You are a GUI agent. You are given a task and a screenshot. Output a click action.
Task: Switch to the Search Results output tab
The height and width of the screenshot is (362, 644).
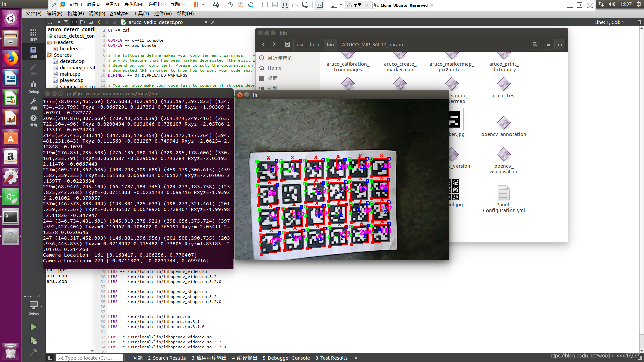tap(167, 358)
